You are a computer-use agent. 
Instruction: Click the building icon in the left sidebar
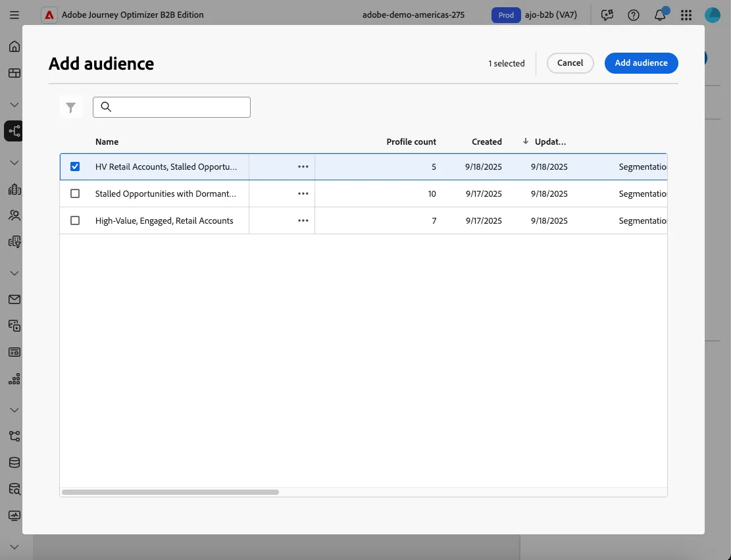pos(14,189)
